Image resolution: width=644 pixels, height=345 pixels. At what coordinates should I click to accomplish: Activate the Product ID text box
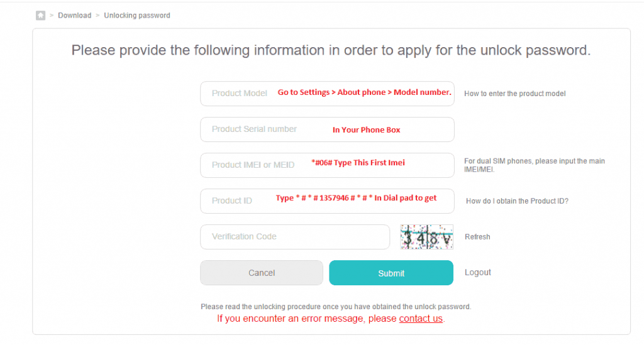pos(327,201)
